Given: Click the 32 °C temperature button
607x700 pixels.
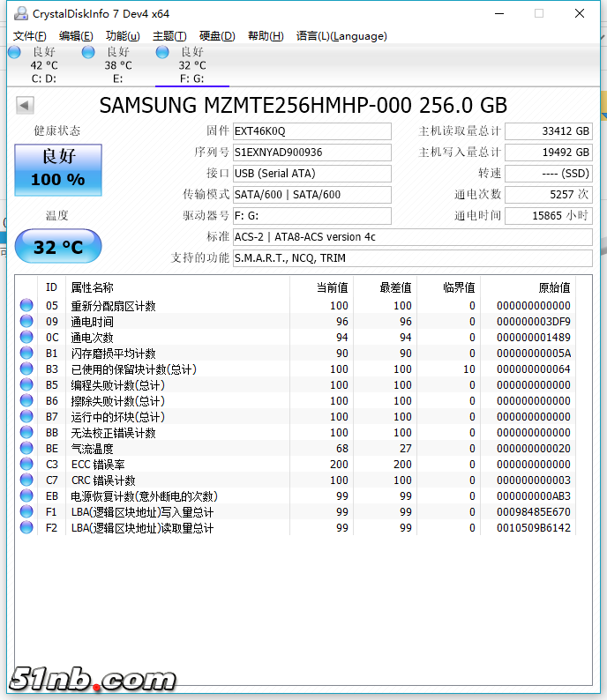Looking at the screenshot, I should point(58,247).
